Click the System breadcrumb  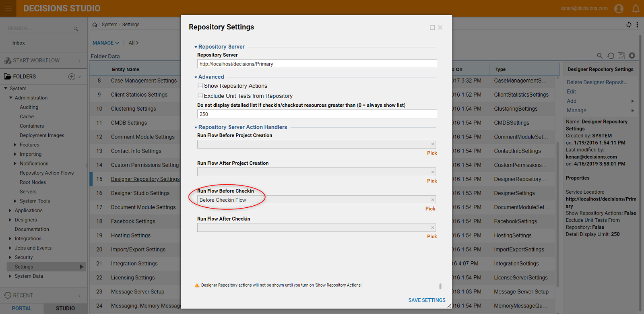(109, 25)
